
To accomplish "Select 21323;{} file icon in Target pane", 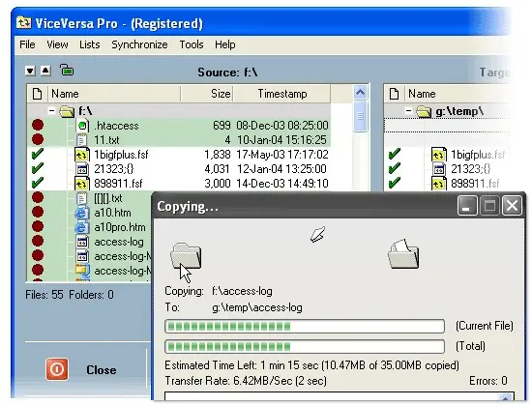I will 439,169.
